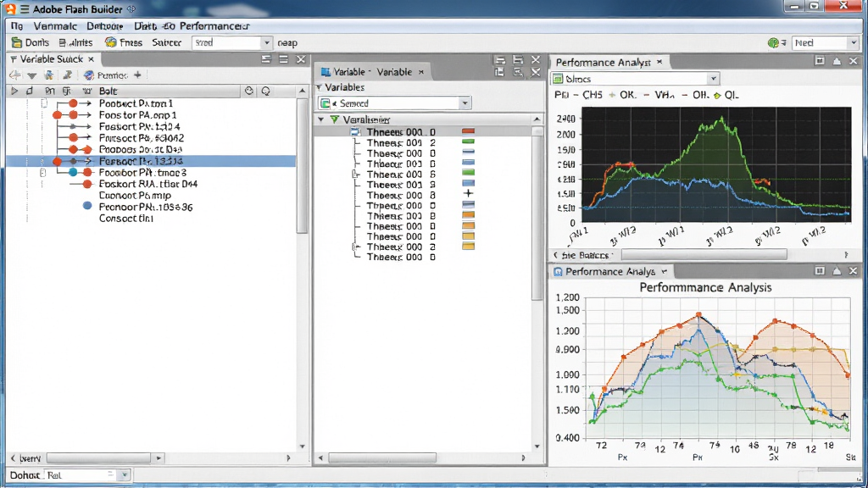The image size is (868, 488).
Task: Open the Sinocs dropdown in Performance Analyst
Action: [713, 79]
